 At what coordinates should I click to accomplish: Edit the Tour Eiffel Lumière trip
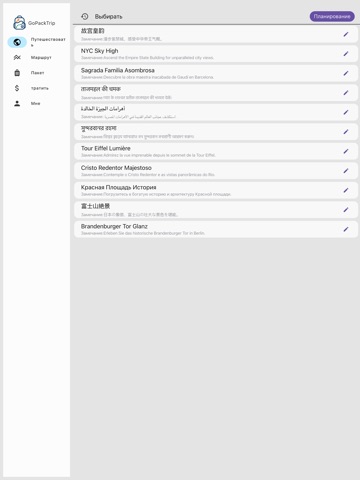(x=346, y=151)
